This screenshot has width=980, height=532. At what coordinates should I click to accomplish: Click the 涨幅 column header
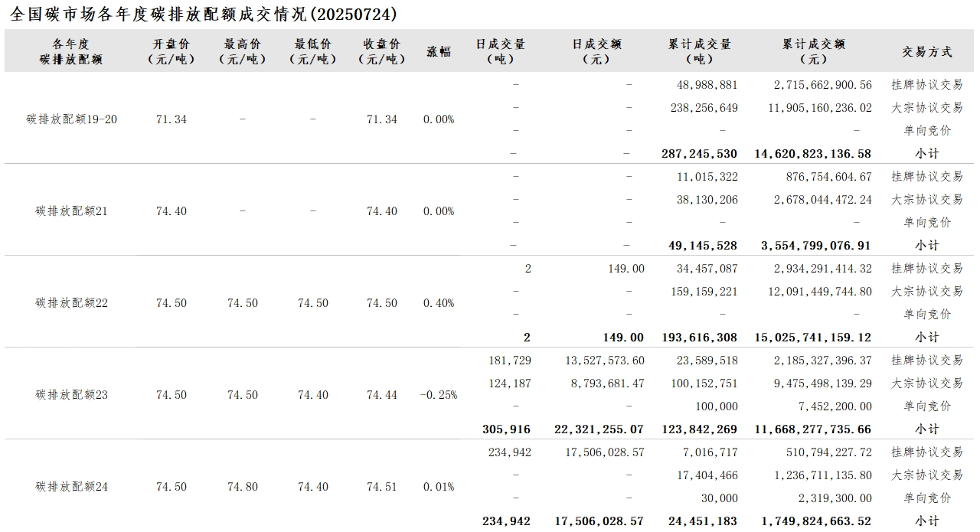coord(439,51)
